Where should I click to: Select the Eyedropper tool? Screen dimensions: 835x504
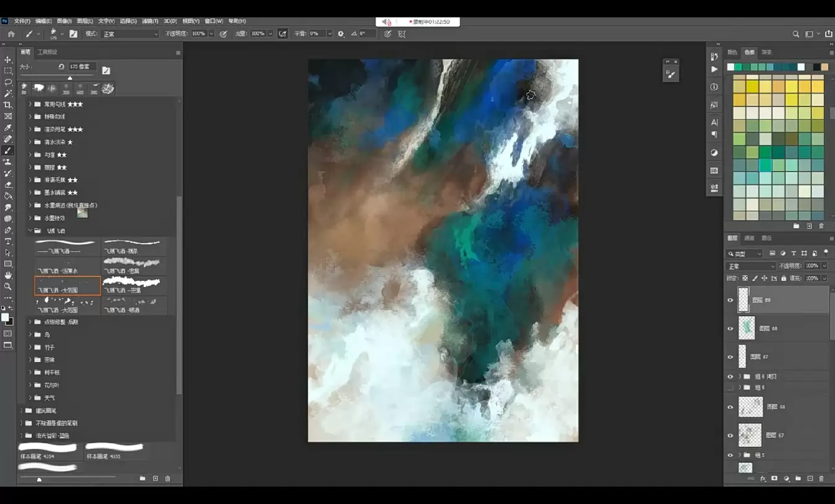pos(8,128)
